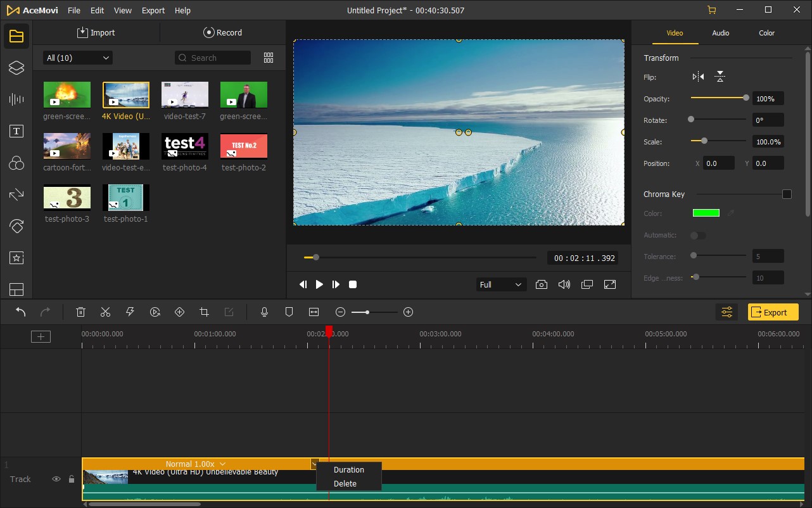Click the Delete trash can icon
The image size is (812, 508).
point(81,312)
